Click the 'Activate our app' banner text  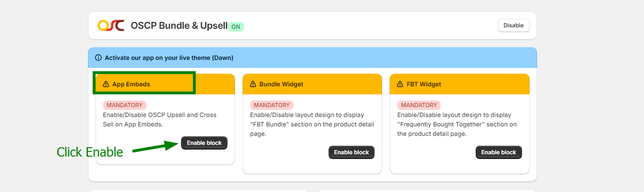tap(169, 58)
